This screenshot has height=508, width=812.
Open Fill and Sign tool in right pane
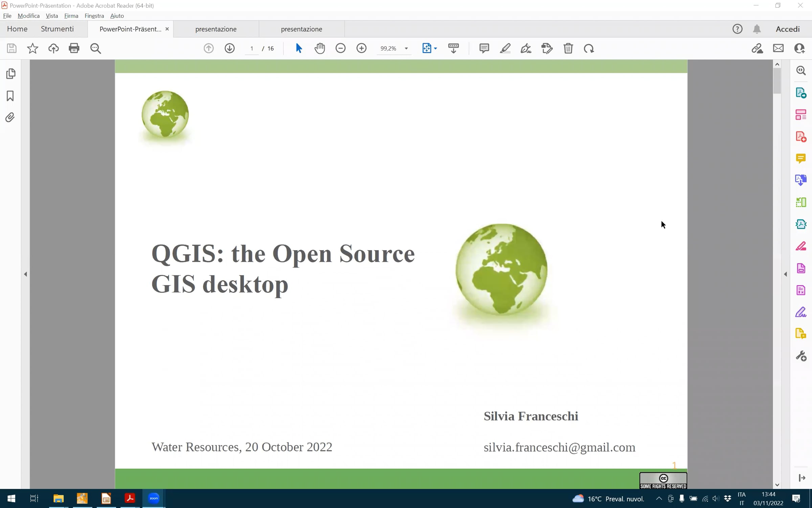(x=801, y=312)
